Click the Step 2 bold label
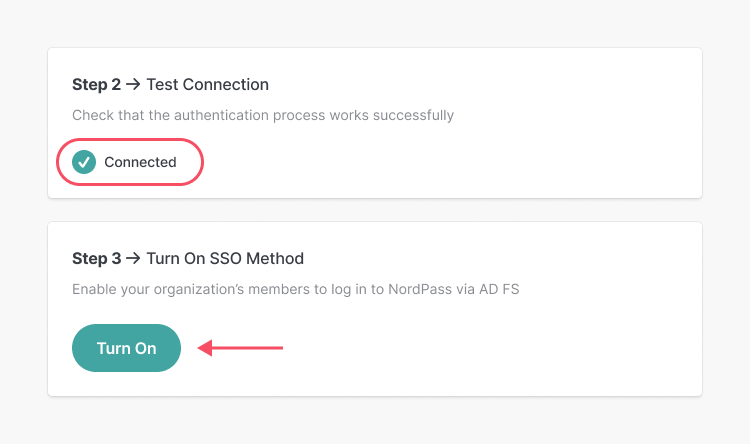750x444 pixels. tap(96, 84)
